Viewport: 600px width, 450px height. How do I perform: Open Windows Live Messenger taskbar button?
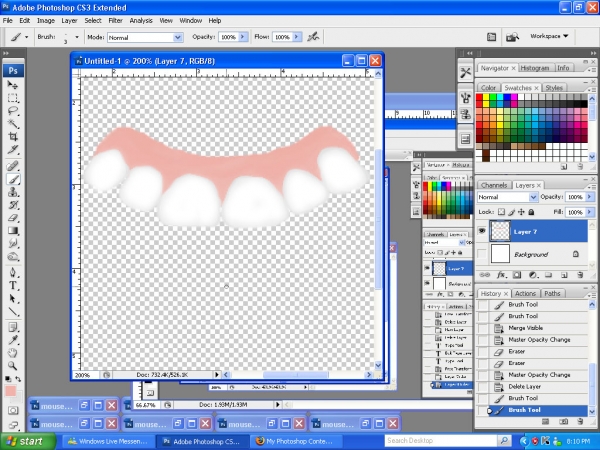point(108,442)
